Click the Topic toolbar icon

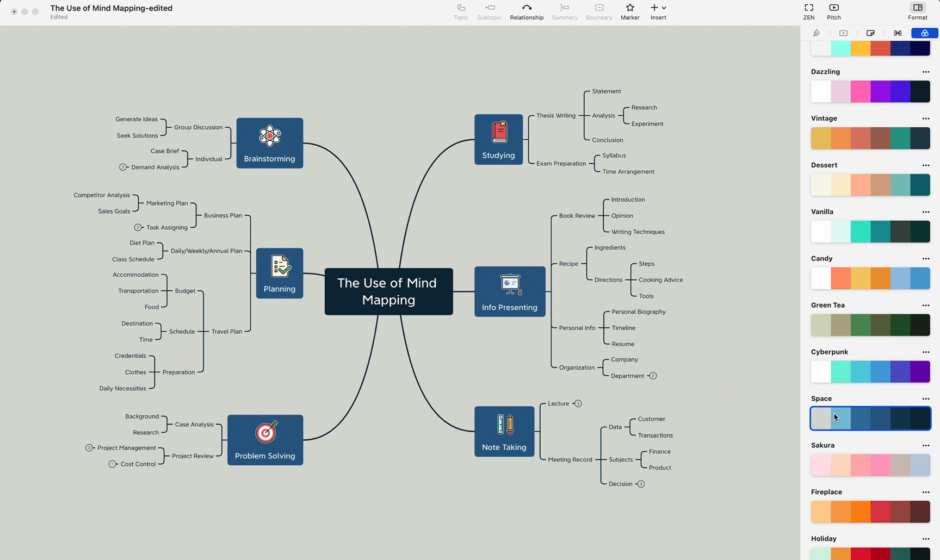pos(461,8)
